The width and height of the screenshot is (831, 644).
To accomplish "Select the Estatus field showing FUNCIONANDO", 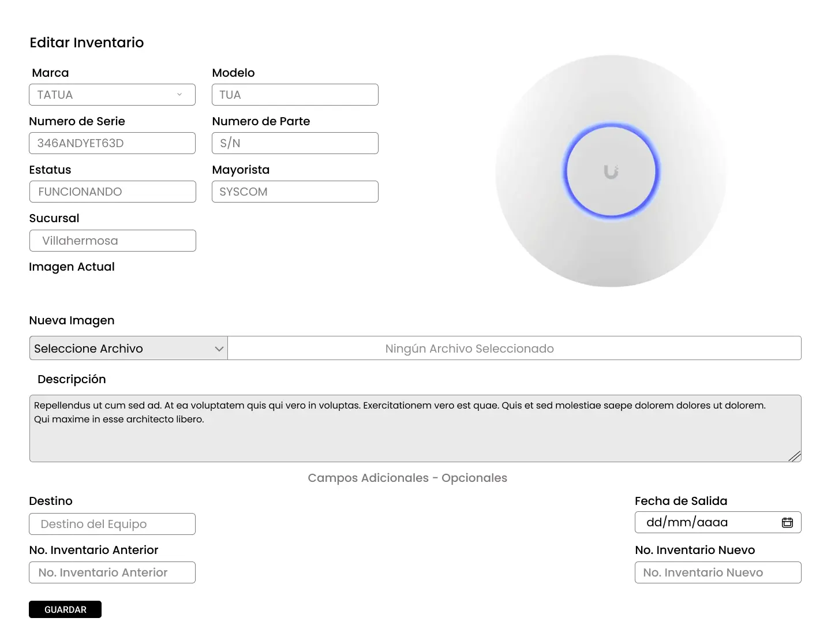I will pyautogui.click(x=113, y=192).
